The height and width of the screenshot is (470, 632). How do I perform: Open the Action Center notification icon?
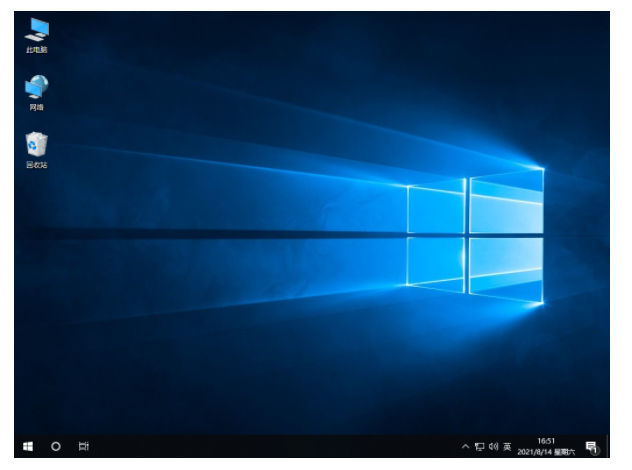tap(590, 446)
